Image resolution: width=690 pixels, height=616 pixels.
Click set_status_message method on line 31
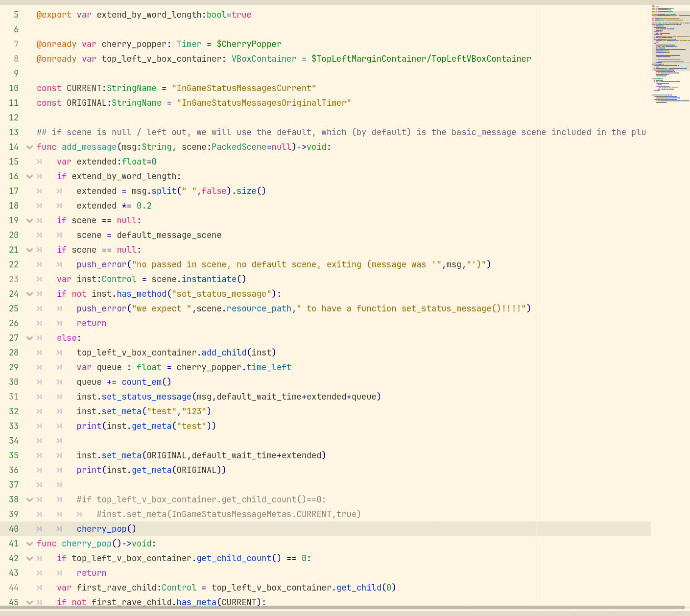click(146, 397)
